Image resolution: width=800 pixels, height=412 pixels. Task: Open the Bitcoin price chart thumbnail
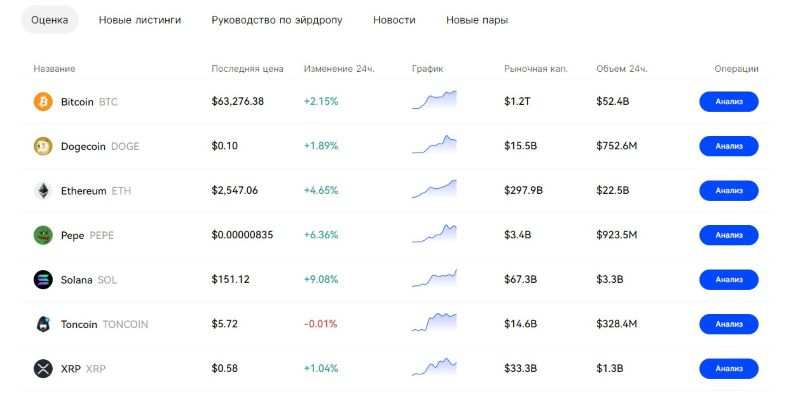(x=433, y=101)
